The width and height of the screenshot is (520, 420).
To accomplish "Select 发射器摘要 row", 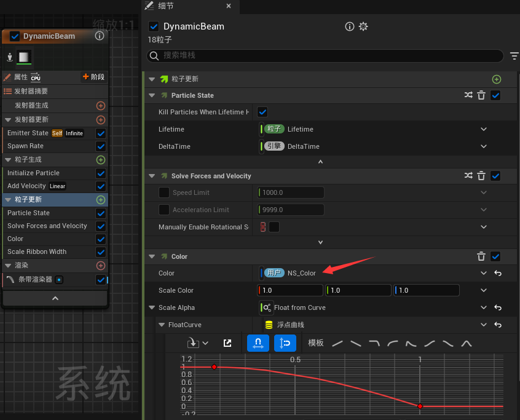I will tap(55, 91).
